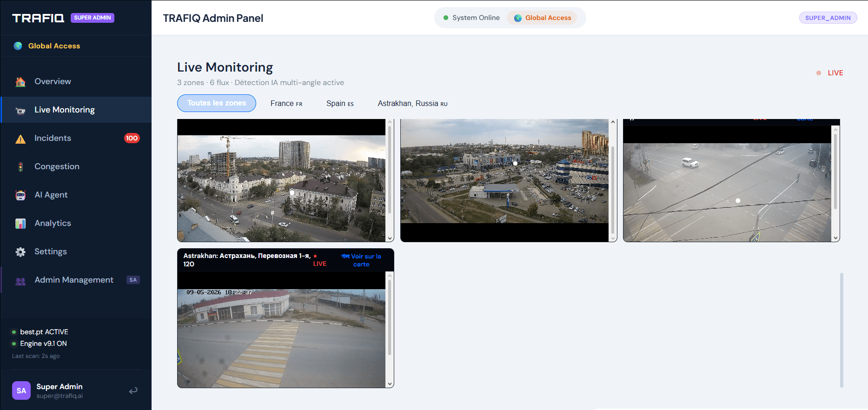Select the Toutes les zones filter
This screenshot has width=868, height=410.
click(217, 103)
